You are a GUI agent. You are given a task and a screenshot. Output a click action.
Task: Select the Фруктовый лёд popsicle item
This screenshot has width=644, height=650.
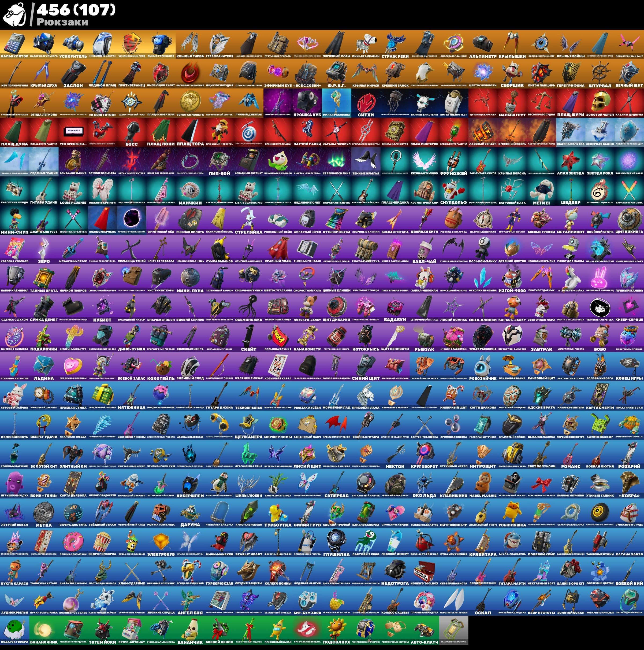[x=161, y=220]
